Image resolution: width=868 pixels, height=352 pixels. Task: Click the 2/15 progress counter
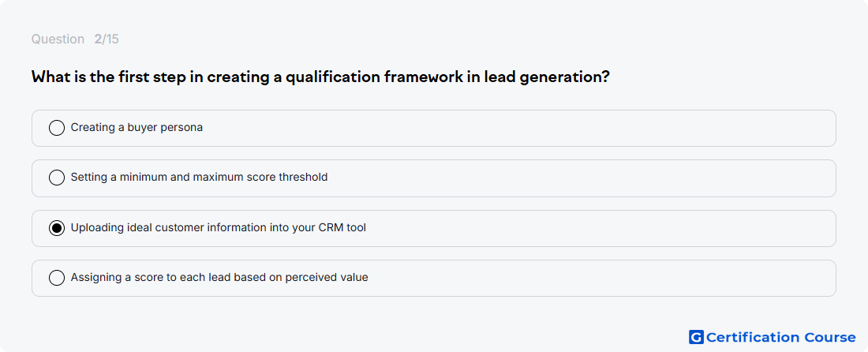coord(107,39)
